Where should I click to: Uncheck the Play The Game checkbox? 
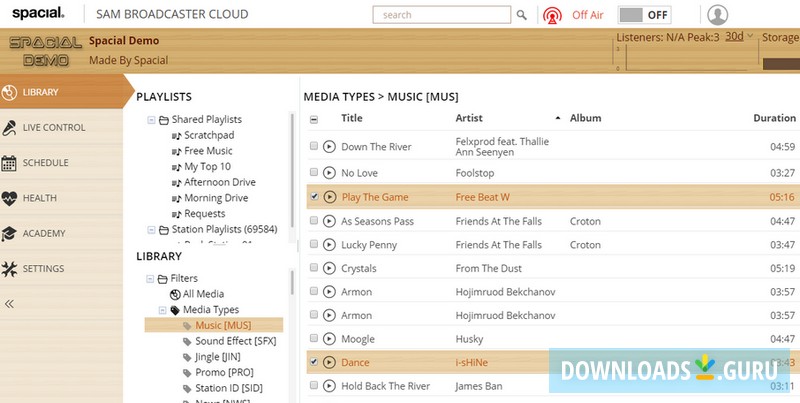click(314, 197)
